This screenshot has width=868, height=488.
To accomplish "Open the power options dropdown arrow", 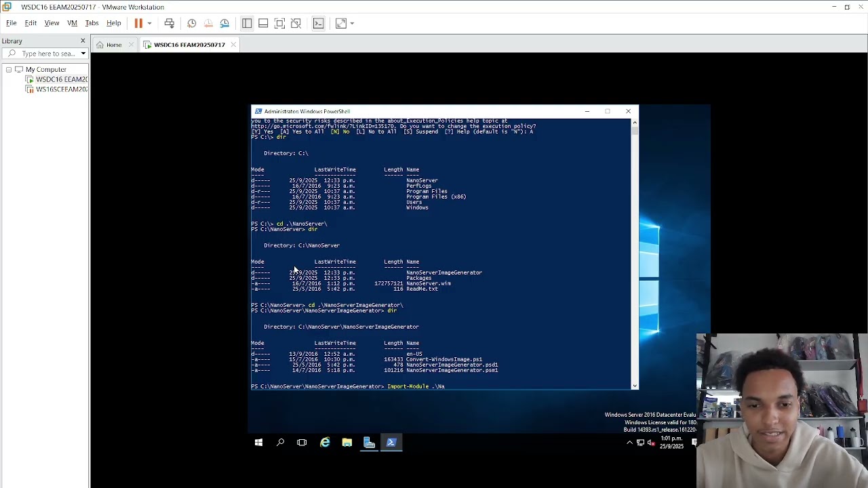I will pyautogui.click(x=149, y=24).
